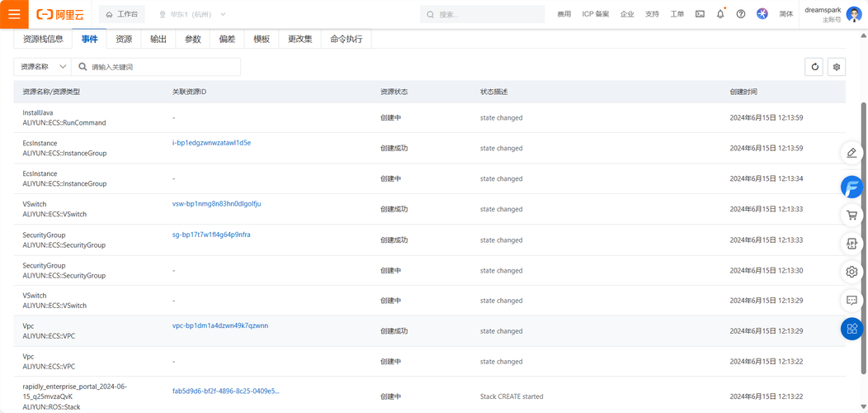Open stack ID link fab5d9d6-bf2f-4896
Image resolution: width=868 pixels, height=413 pixels.
click(226, 391)
